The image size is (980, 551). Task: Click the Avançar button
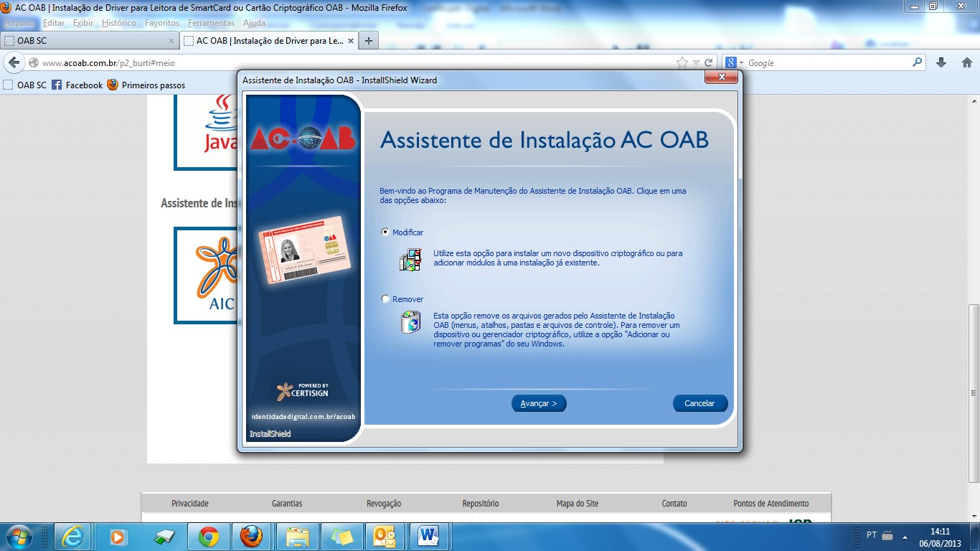(x=539, y=403)
